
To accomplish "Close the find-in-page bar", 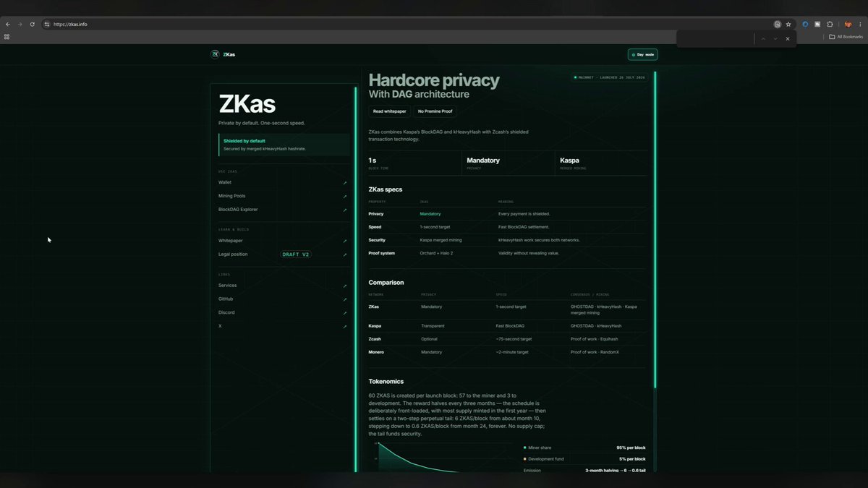I will coord(788,38).
